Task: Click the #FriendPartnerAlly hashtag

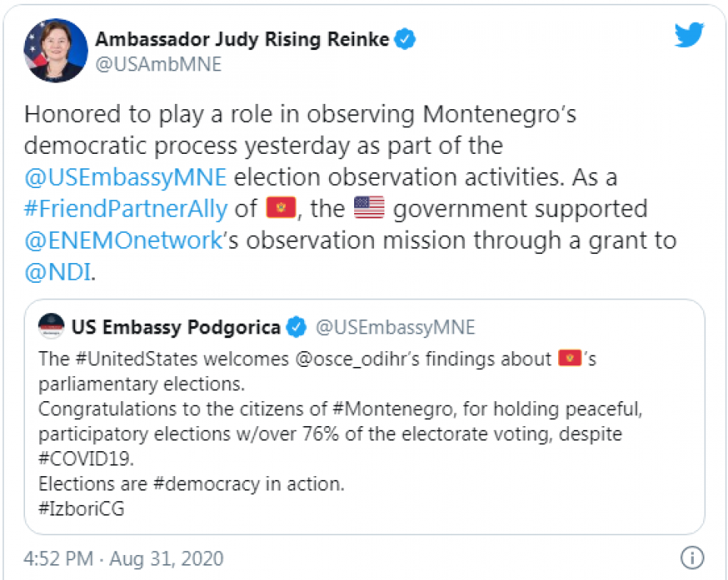Action: [x=126, y=208]
